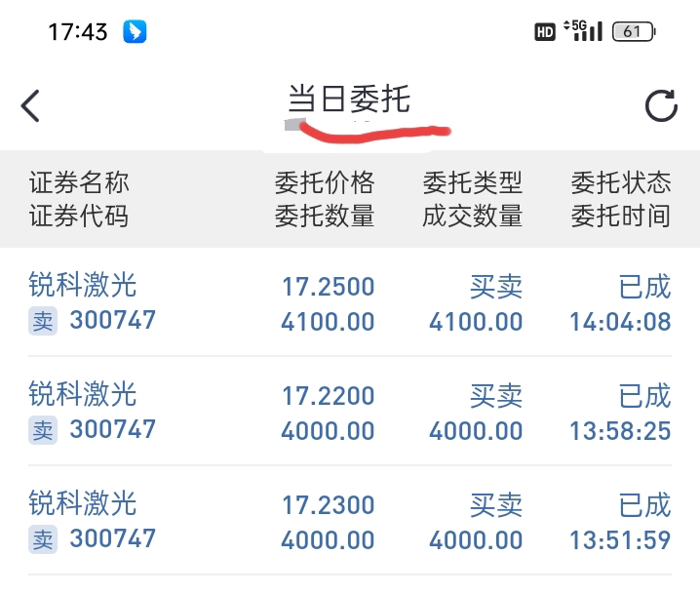Tap the 5G signal strength icon
The image size is (700, 595).
(x=583, y=31)
